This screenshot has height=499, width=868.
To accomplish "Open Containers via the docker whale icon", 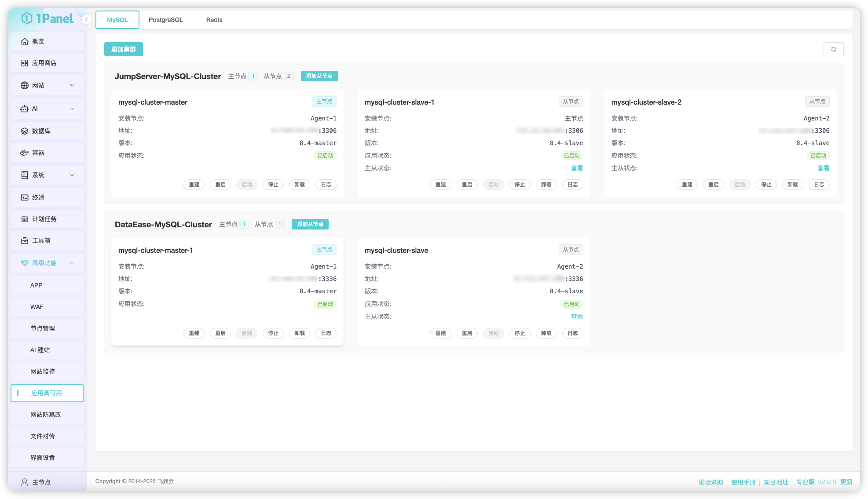I will [25, 153].
